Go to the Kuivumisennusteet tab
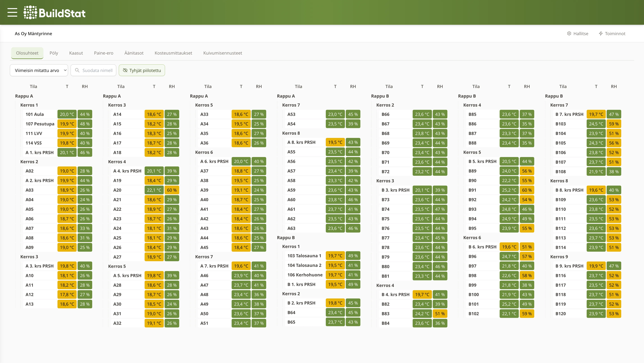644x363 pixels. point(222,53)
